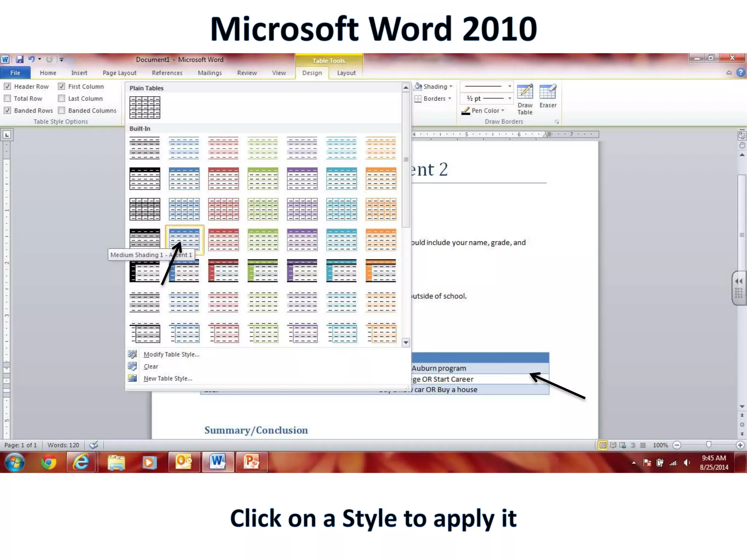Image resolution: width=747 pixels, height=560 pixels.
Task: Click the 100% zoom level button
Action: pyautogui.click(x=660, y=445)
